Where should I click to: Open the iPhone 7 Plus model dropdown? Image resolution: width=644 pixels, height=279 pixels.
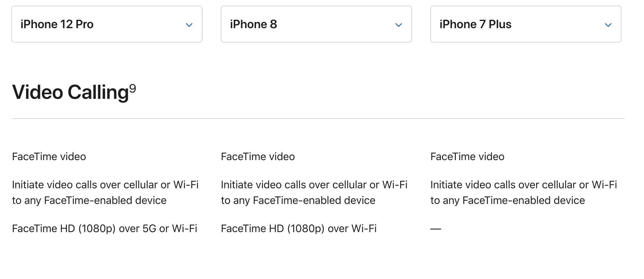(x=526, y=24)
